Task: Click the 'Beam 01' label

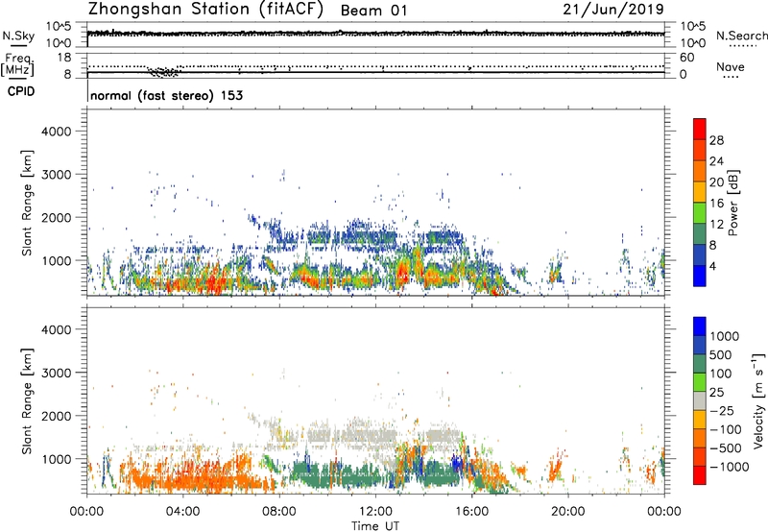Action: coord(373,11)
